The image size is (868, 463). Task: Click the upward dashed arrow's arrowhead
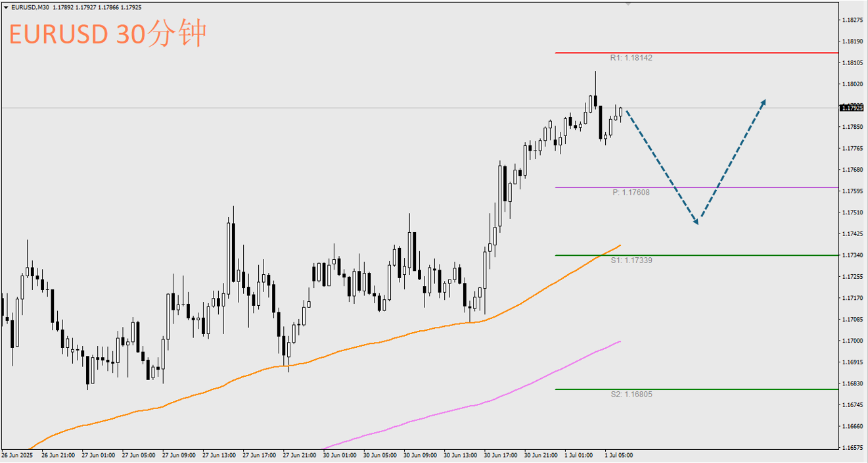click(x=764, y=101)
